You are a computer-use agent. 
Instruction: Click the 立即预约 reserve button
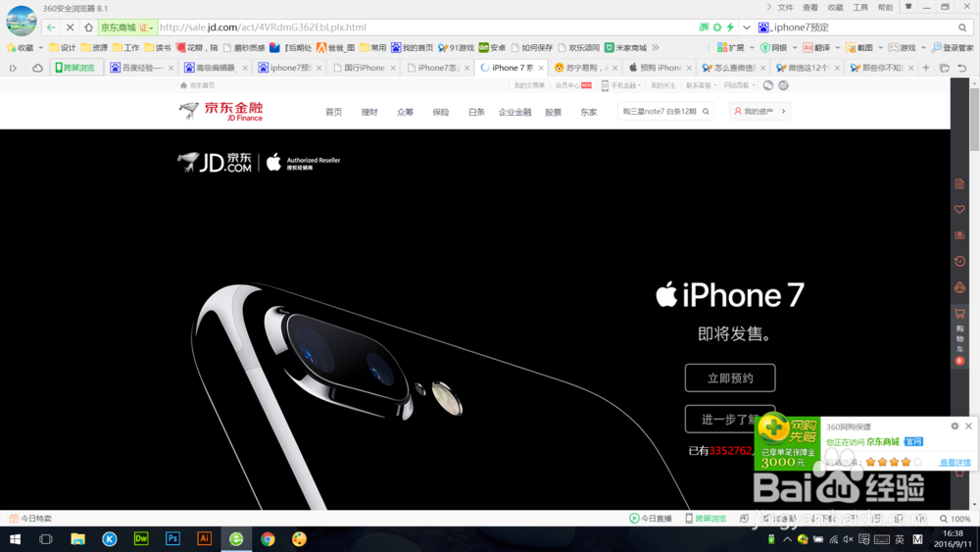730,378
